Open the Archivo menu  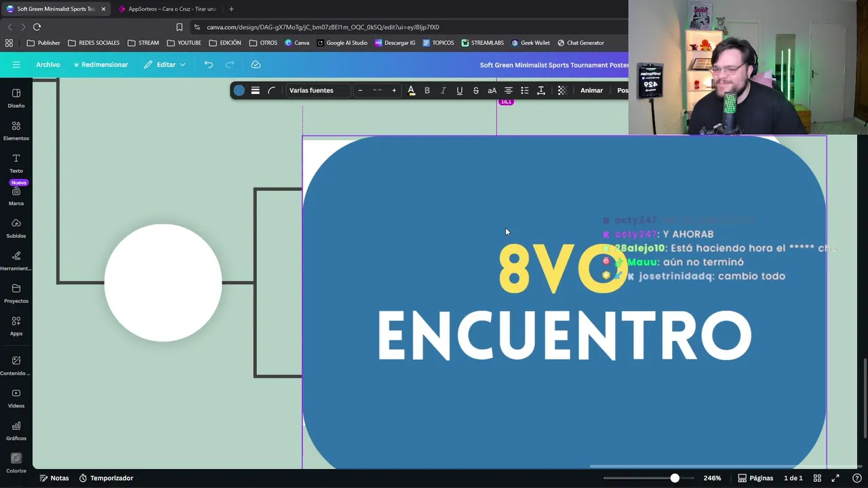pos(48,64)
